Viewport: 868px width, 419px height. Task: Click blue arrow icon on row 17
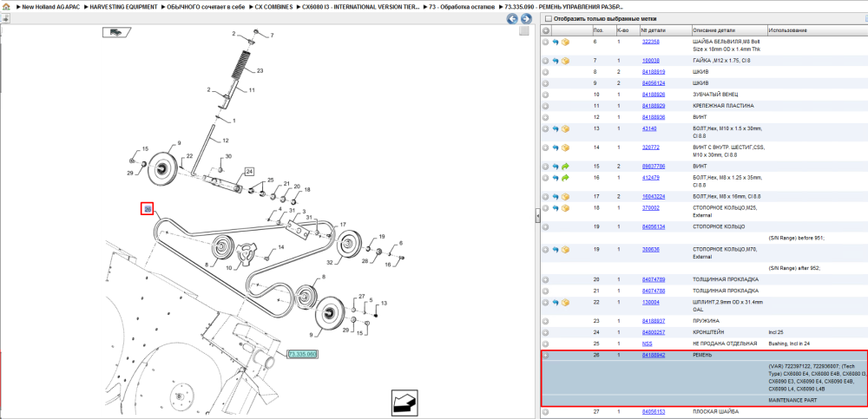click(556, 197)
